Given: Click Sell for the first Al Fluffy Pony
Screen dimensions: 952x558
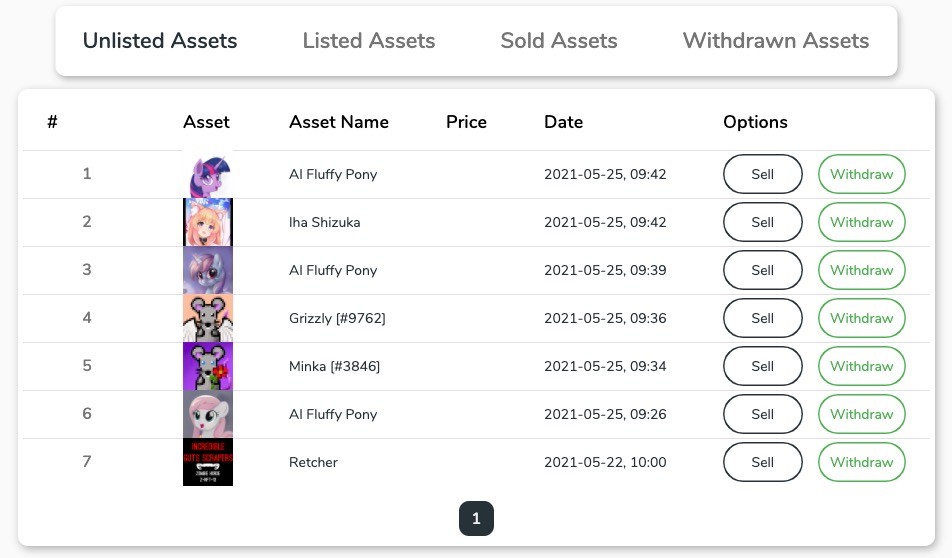Looking at the screenshot, I should click(763, 174).
